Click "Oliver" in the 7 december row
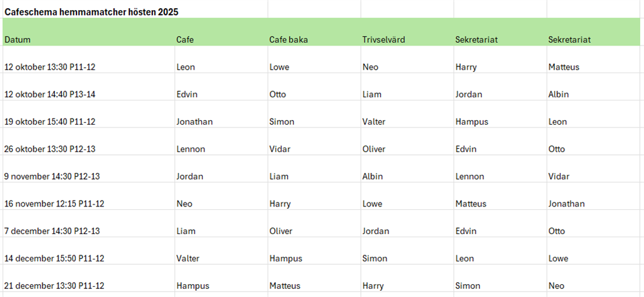 click(281, 231)
